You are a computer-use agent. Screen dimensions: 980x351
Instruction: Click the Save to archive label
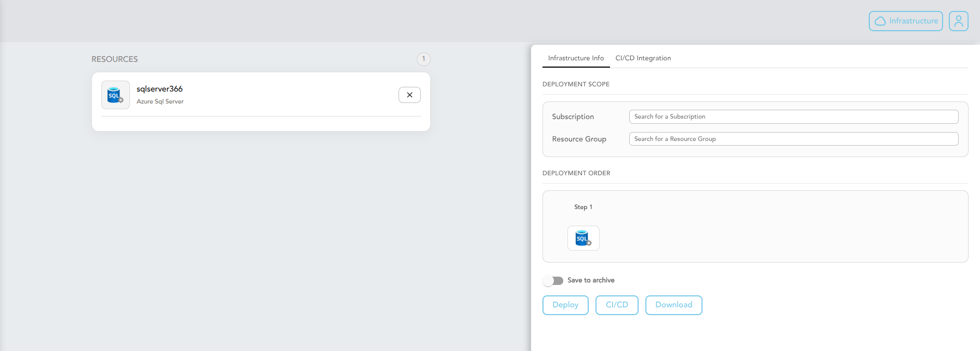click(x=591, y=280)
